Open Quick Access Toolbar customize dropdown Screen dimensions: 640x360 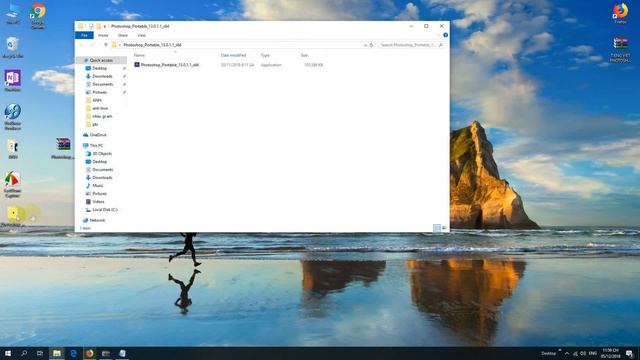coord(105,26)
